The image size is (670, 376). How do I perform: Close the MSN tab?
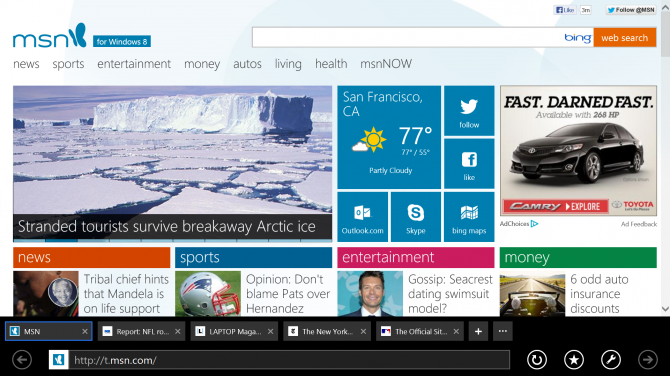[85, 331]
